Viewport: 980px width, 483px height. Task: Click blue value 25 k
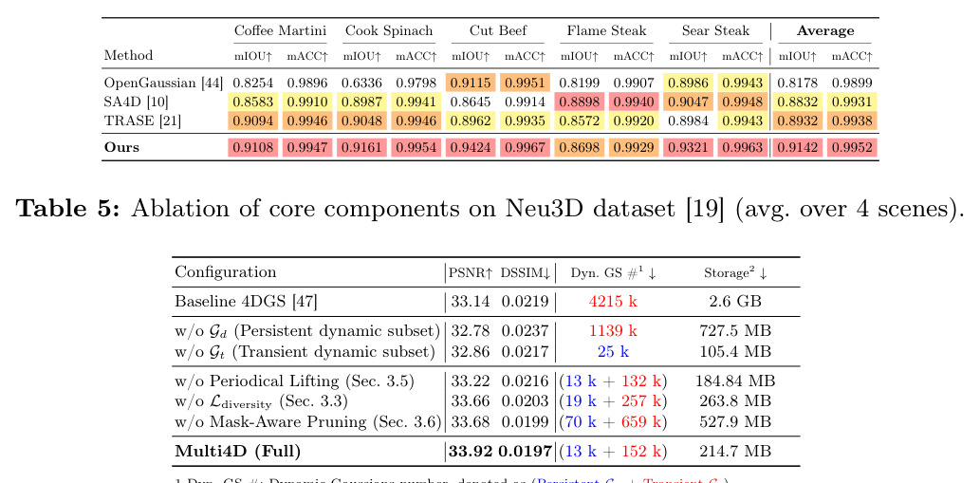613,351
